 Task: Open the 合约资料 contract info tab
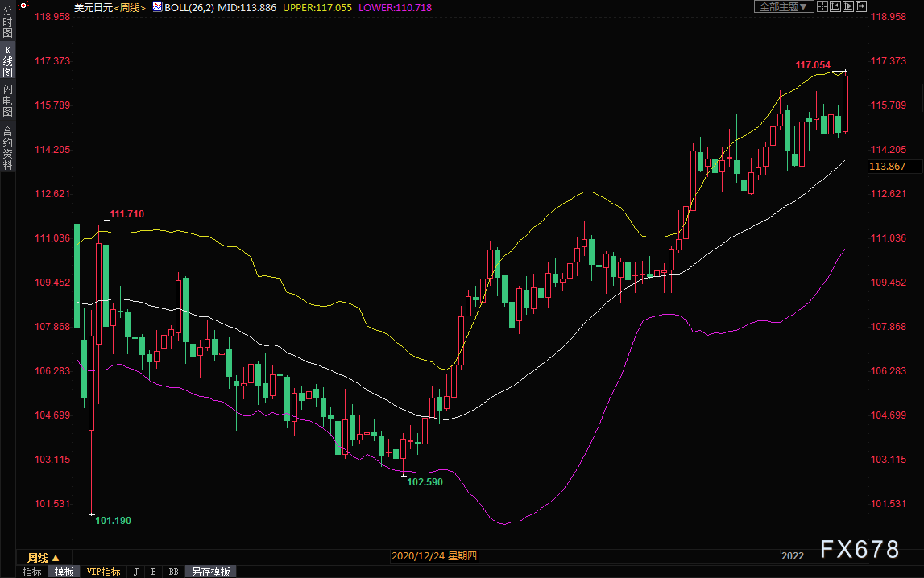(x=8, y=148)
